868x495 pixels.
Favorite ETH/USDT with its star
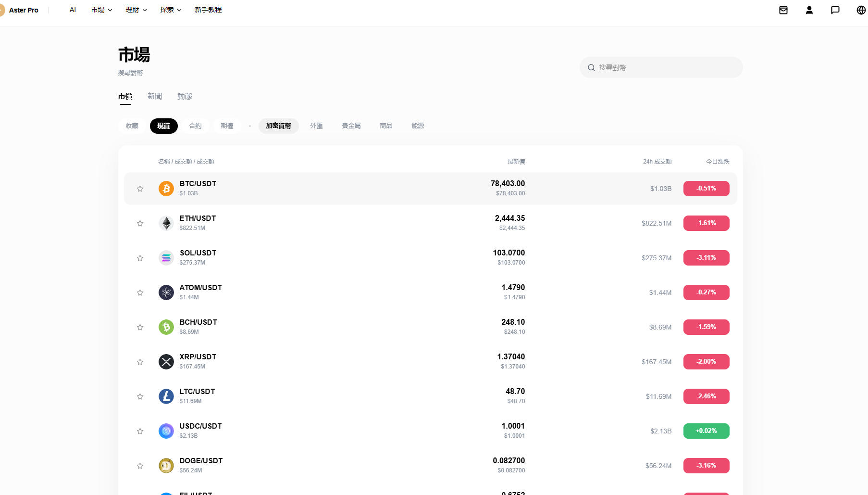140,223
